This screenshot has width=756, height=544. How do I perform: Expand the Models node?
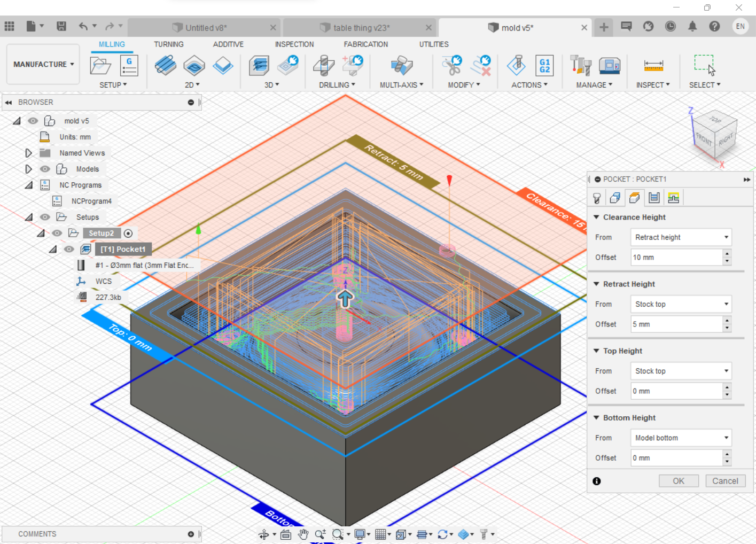pyautogui.click(x=28, y=169)
